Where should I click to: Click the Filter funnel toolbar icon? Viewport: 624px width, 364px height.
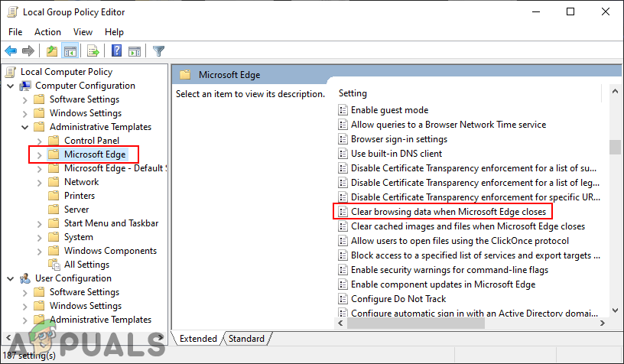coord(158,51)
